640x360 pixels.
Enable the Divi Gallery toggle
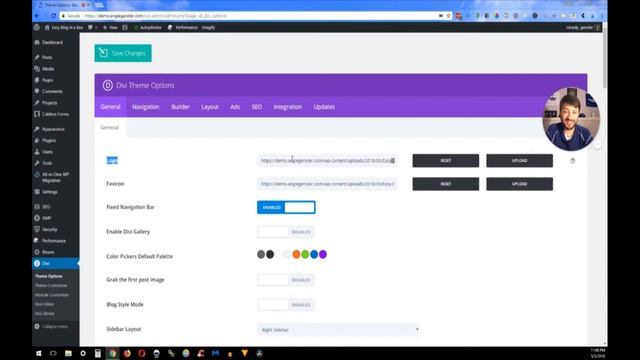point(286,232)
